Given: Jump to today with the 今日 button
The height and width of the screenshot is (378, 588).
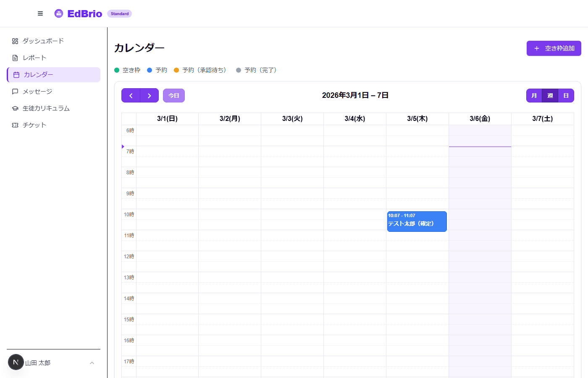Looking at the screenshot, I should click(174, 95).
